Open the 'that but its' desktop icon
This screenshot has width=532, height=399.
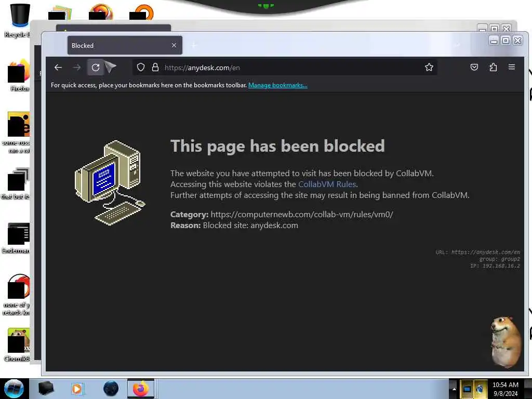[x=16, y=183]
